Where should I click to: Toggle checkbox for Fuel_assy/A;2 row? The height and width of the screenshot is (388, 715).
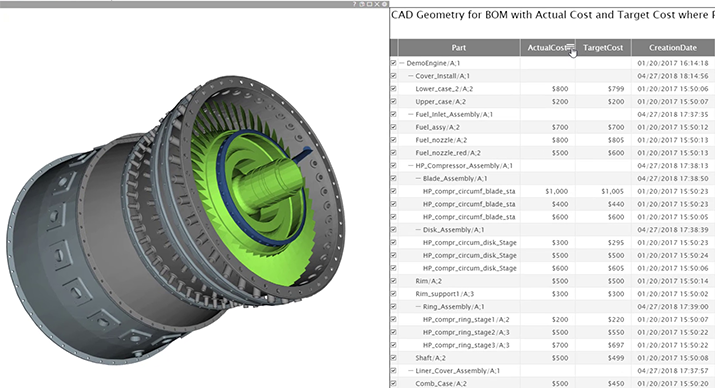coord(394,127)
